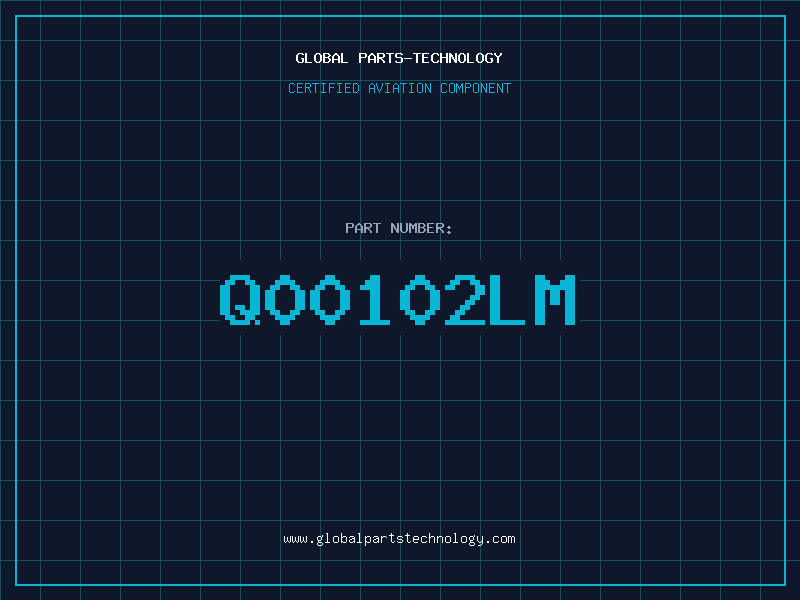Click the PART NUMBER: label
The height and width of the screenshot is (600, 800).
(399, 228)
